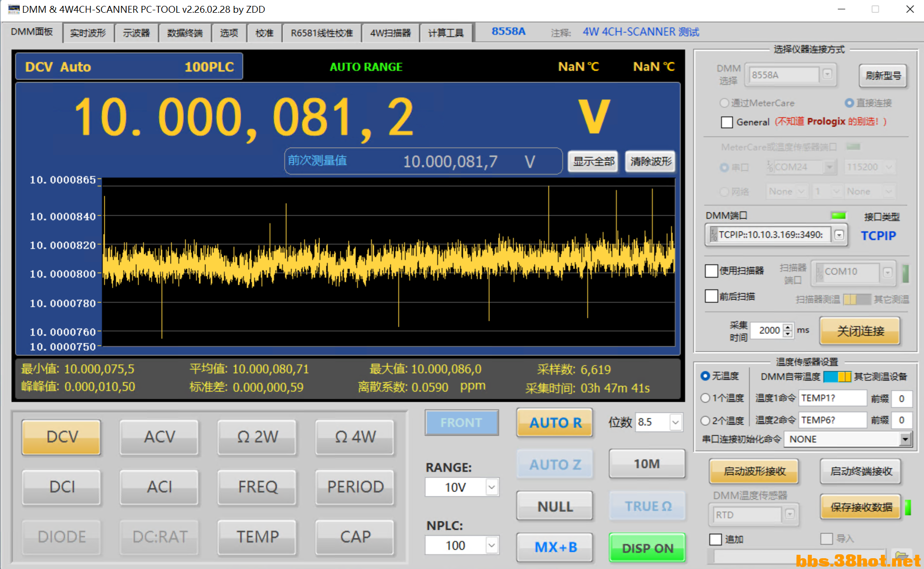Click the 温度1命令 TEMP1? input field
The height and width of the screenshot is (569, 924).
pyautogui.click(x=832, y=398)
